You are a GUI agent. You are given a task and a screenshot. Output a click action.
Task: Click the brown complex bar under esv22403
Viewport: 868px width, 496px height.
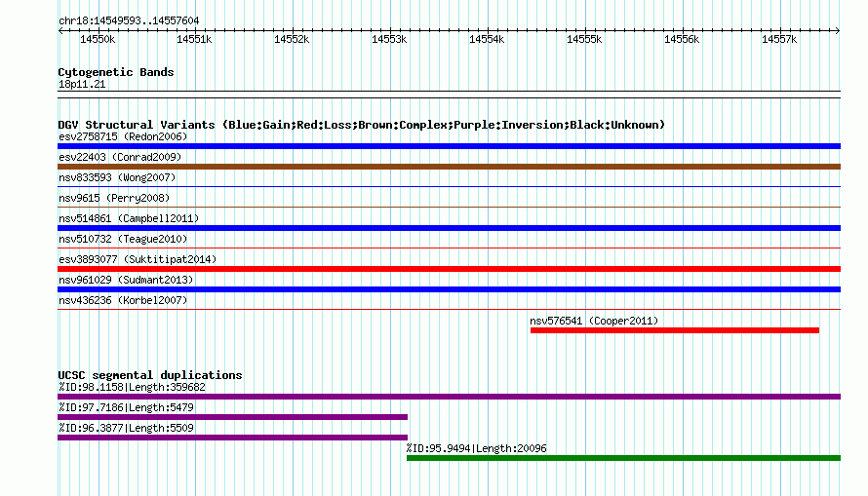[x=449, y=167]
